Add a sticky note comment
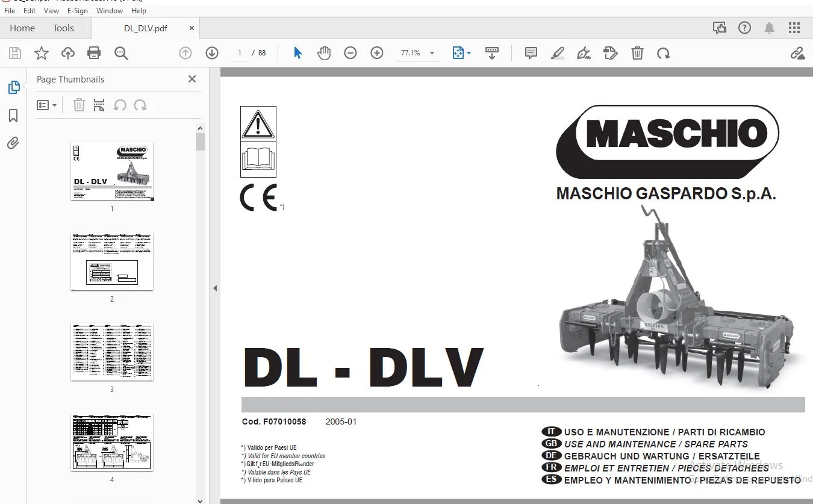 tap(531, 53)
